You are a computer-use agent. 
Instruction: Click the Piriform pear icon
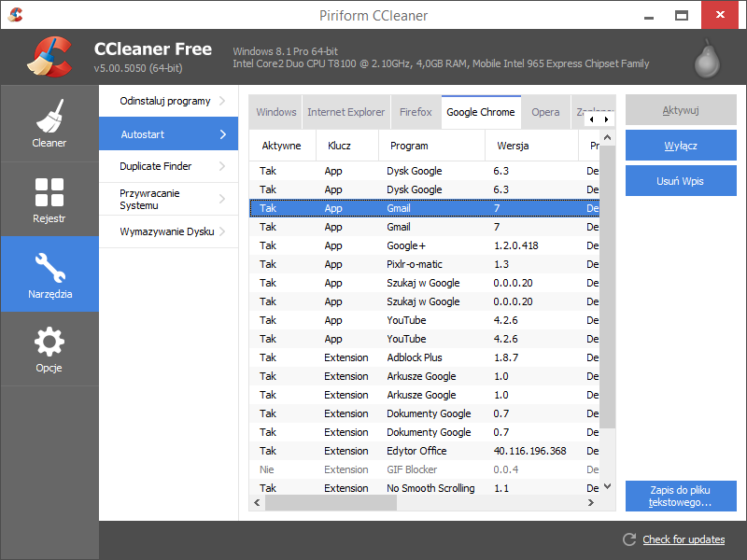click(x=707, y=59)
